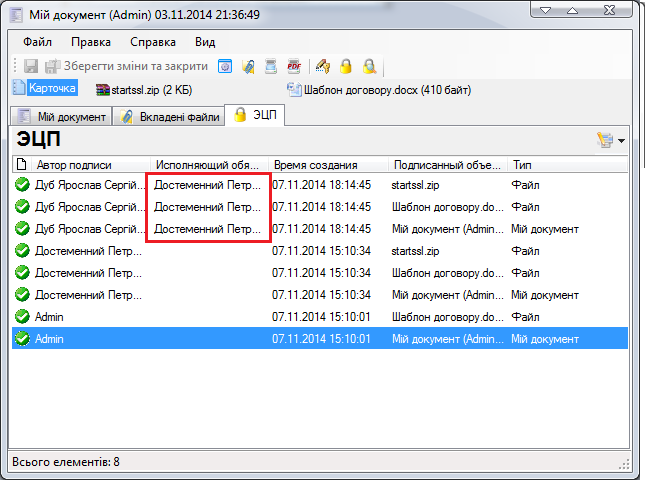Open the Файл menu

tap(38, 42)
